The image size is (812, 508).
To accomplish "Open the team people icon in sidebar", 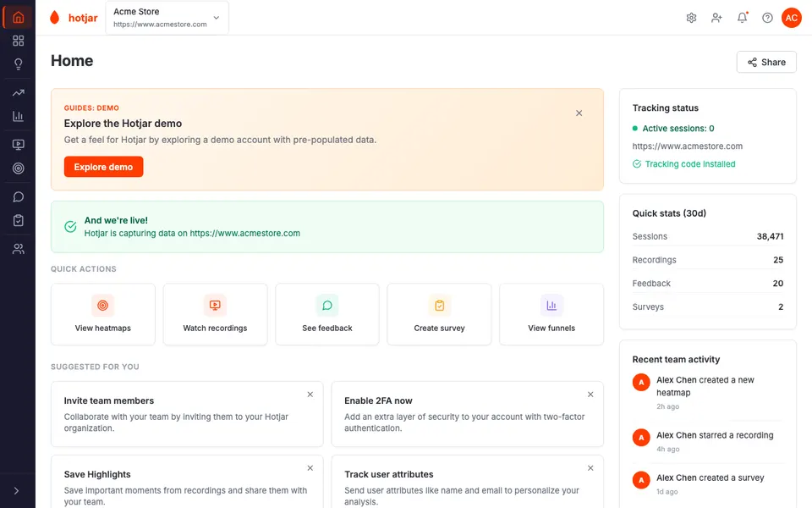I will (18, 249).
